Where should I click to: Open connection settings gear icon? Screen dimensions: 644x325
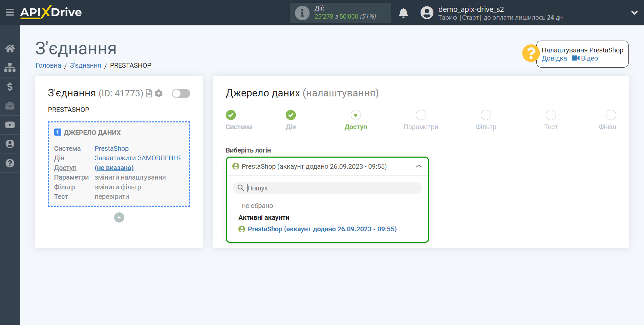[159, 93]
